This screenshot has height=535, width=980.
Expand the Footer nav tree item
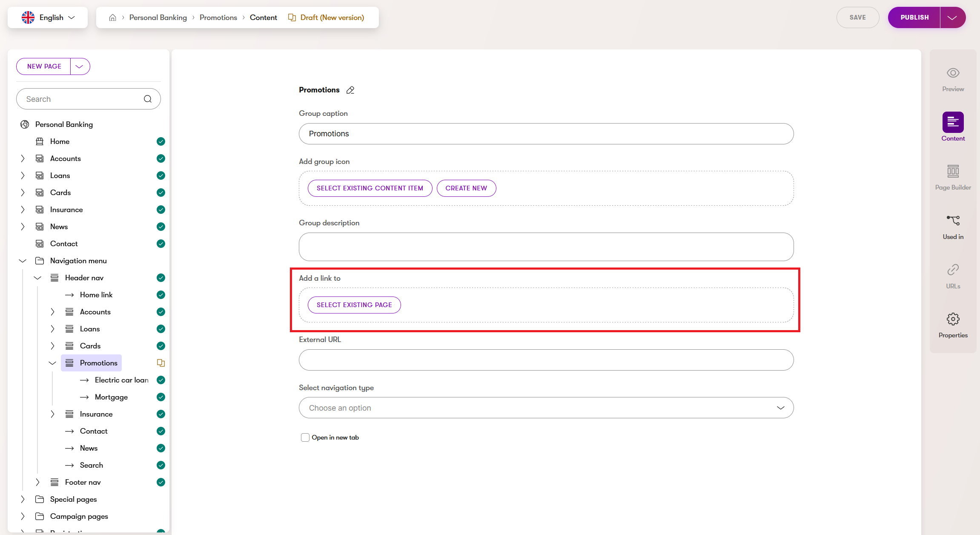click(37, 482)
